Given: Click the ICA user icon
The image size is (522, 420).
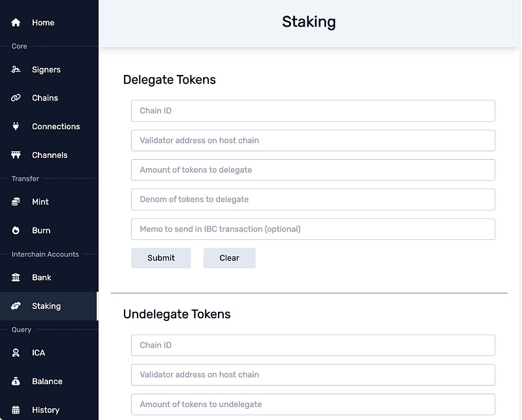Looking at the screenshot, I should tap(16, 353).
